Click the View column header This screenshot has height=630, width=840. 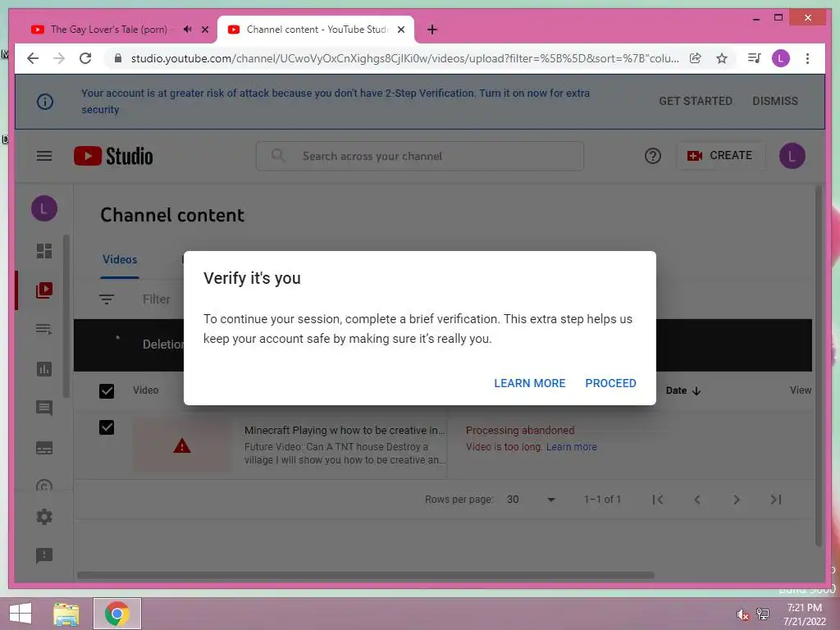point(801,390)
